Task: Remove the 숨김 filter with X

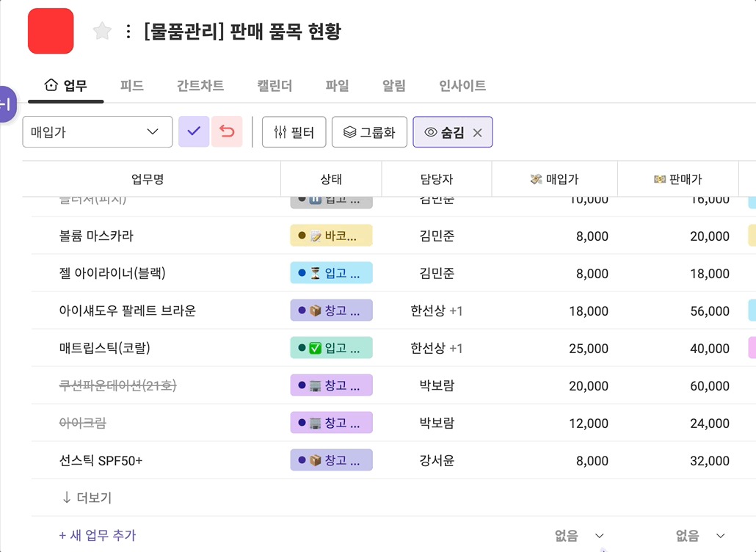Action: click(x=477, y=133)
